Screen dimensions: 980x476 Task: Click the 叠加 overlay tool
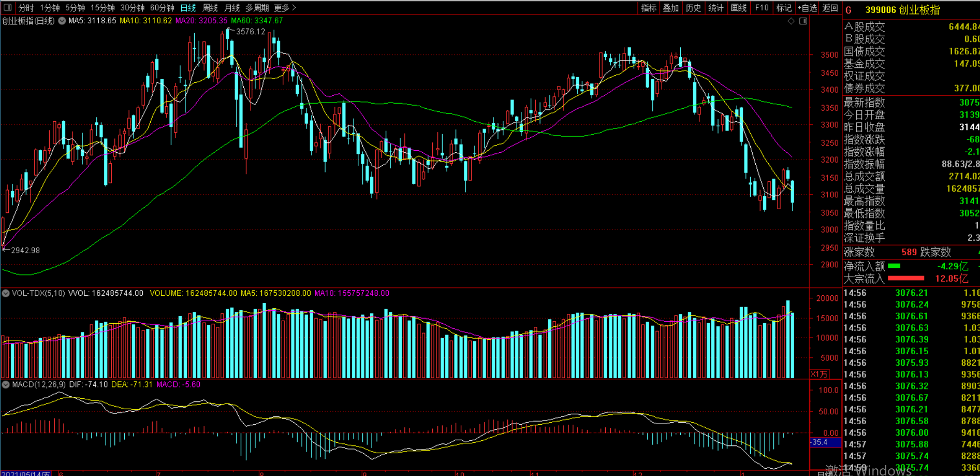[671, 8]
